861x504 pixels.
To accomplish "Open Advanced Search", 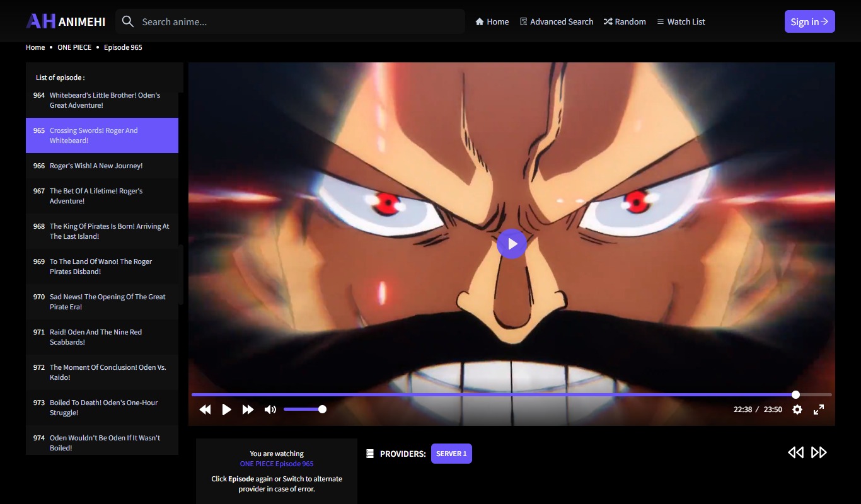I will 557,21.
